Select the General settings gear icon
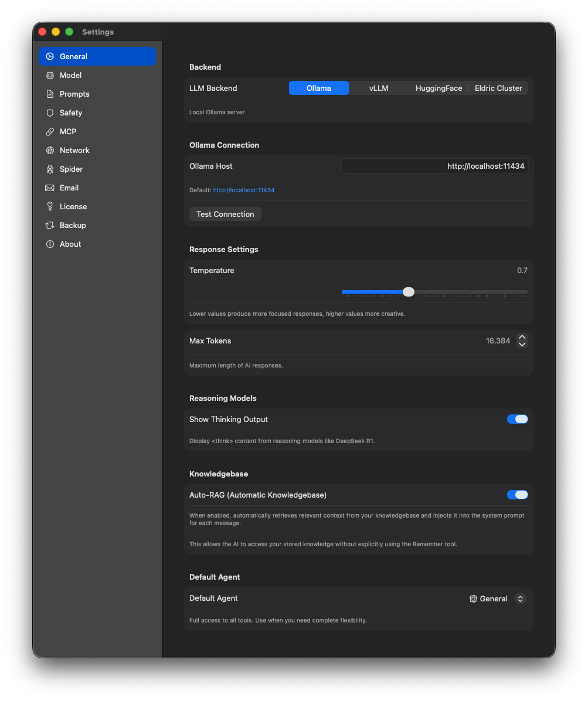Viewport: 588px width, 701px height. click(x=50, y=56)
